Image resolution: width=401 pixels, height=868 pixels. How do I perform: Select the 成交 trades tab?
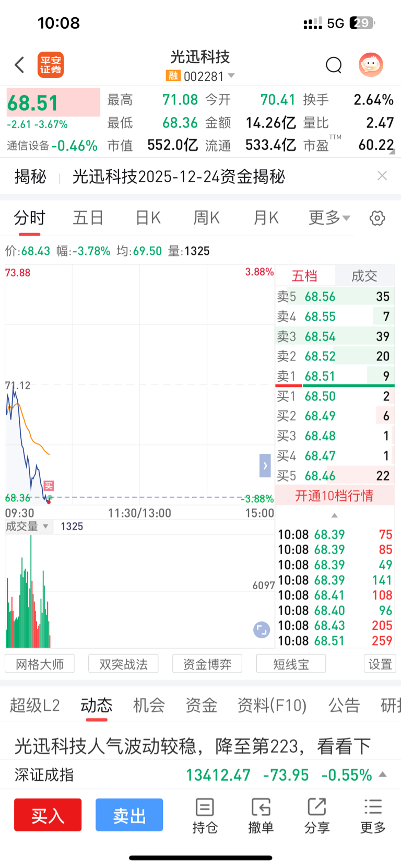364,276
